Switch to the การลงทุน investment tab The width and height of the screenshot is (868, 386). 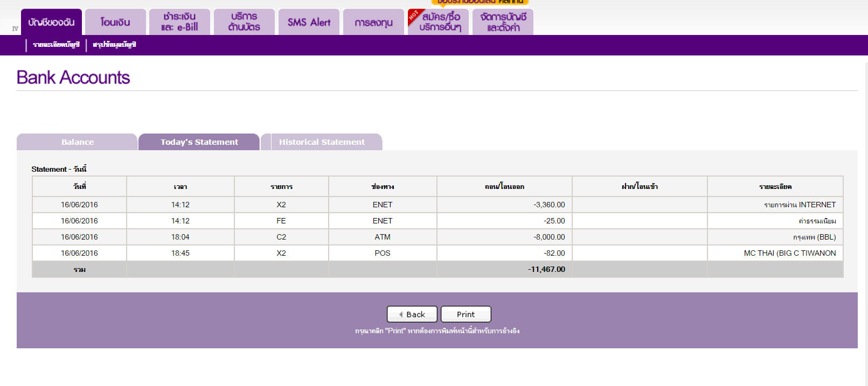(x=373, y=22)
